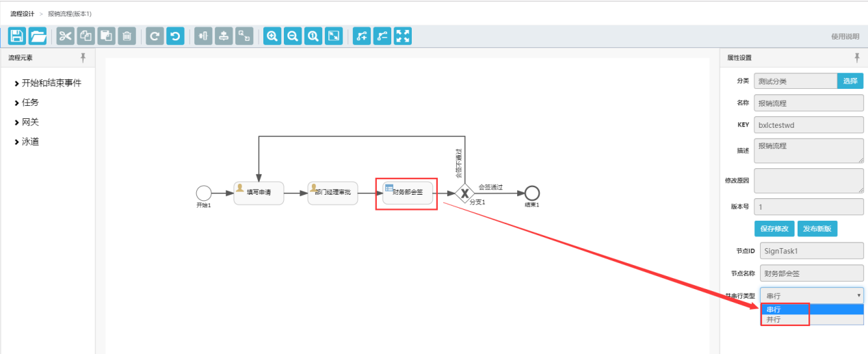Click the fullscreen expand icon
Viewport: 868px width, 354px height.
click(403, 36)
